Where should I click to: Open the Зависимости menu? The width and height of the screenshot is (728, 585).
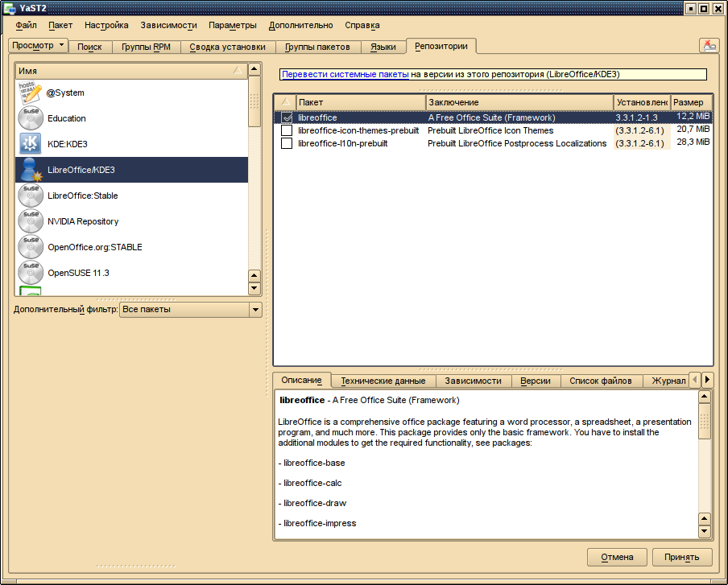[x=168, y=25]
